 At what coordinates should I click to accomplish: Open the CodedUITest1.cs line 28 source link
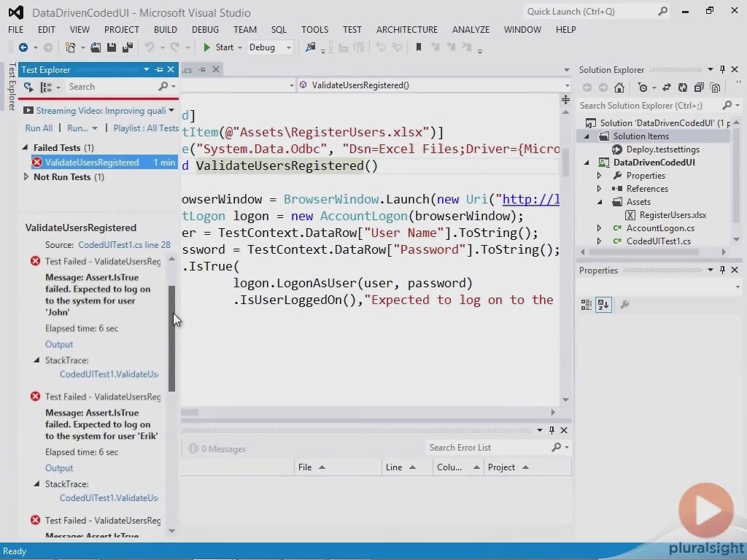(x=124, y=245)
